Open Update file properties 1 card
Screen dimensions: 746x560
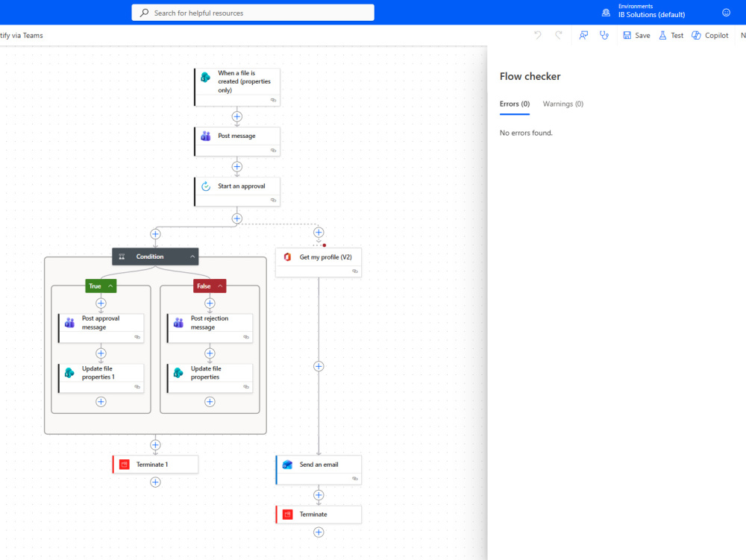coord(101,378)
